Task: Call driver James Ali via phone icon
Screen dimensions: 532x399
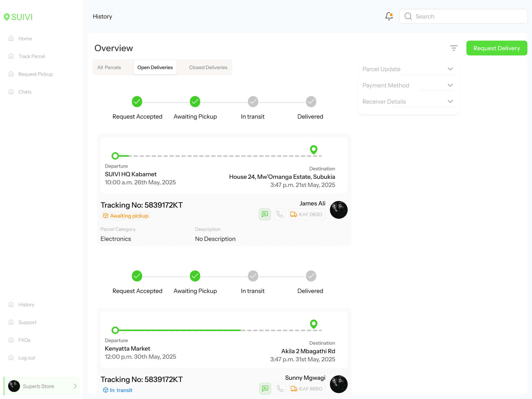Action: [280, 214]
